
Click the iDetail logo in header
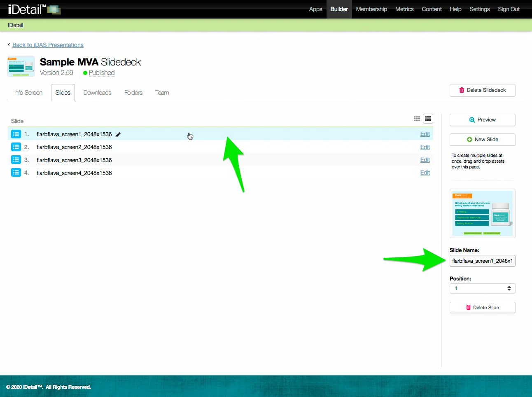click(x=34, y=9)
